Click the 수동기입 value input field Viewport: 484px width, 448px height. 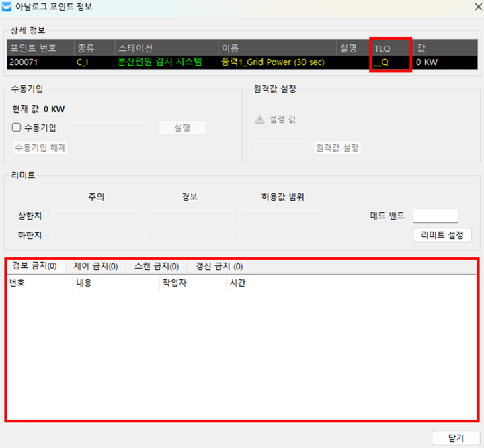[108, 128]
